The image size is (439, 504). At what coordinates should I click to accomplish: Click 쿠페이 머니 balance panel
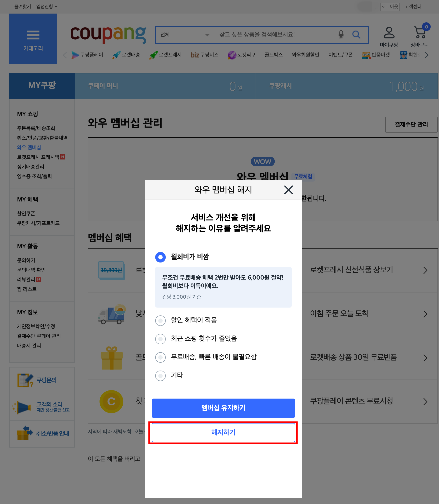(x=165, y=86)
